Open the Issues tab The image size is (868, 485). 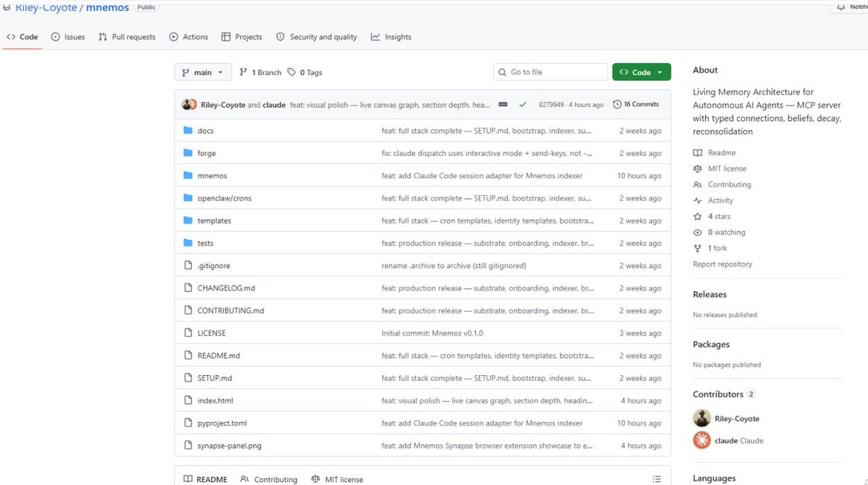68,37
